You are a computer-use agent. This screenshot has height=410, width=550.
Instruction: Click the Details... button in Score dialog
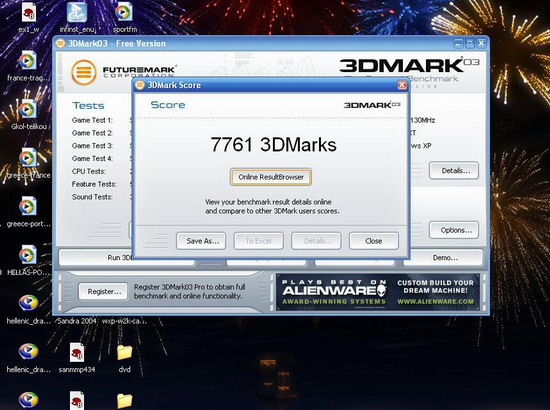tap(316, 241)
